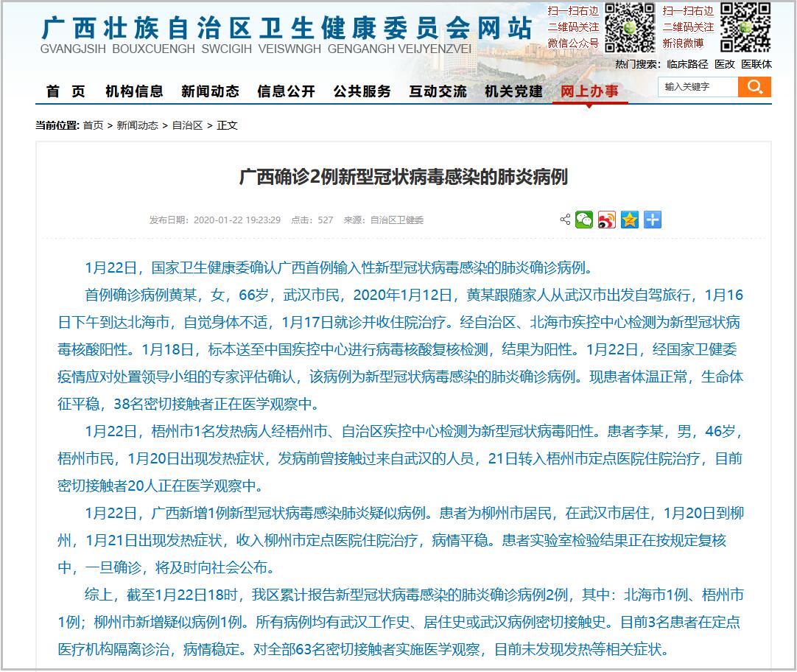
Task: Open the 机构信息 navigation menu
Action: tap(134, 91)
